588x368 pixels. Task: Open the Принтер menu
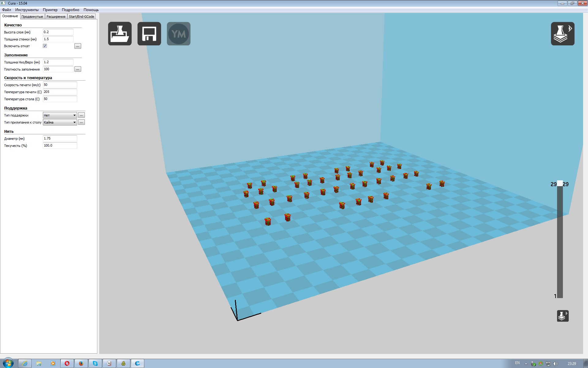[50, 10]
